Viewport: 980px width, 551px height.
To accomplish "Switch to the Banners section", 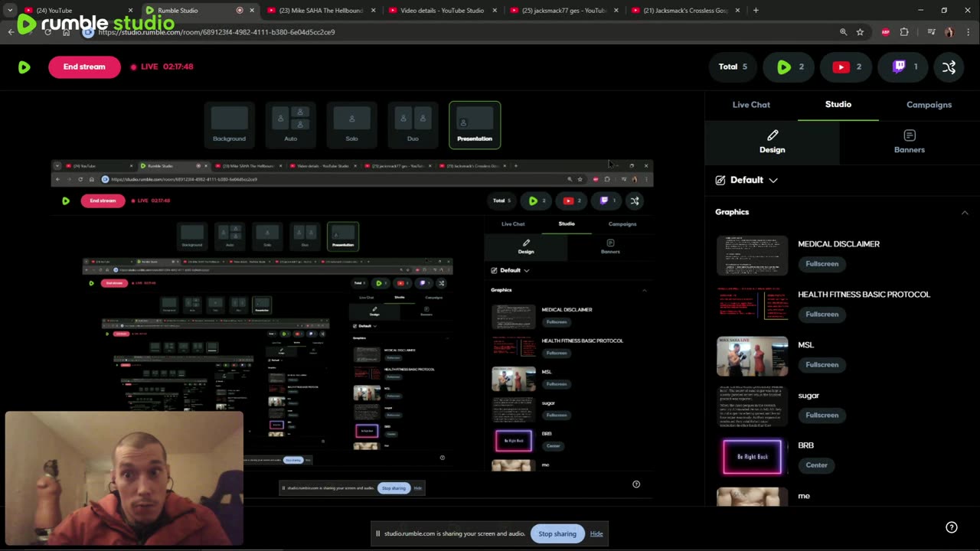I will [x=910, y=142].
